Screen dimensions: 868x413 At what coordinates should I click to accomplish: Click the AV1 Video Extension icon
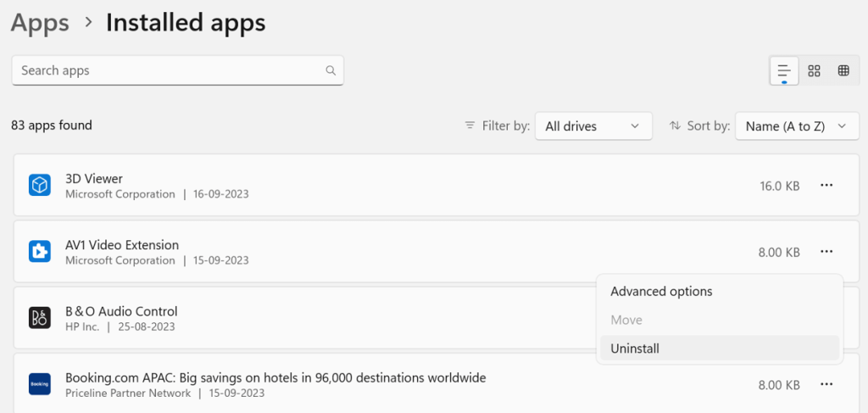click(x=40, y=251)
